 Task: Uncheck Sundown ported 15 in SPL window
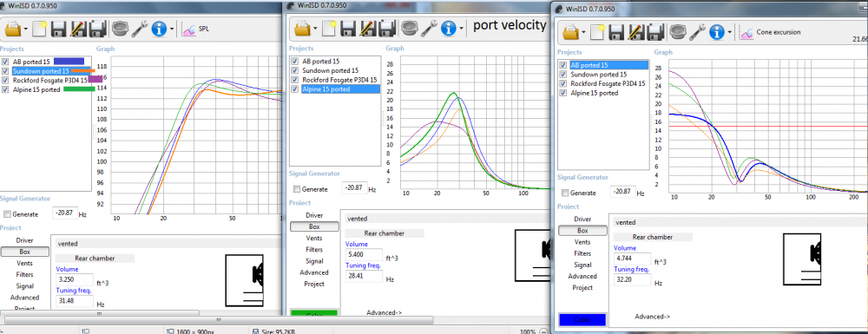(5, 71)
